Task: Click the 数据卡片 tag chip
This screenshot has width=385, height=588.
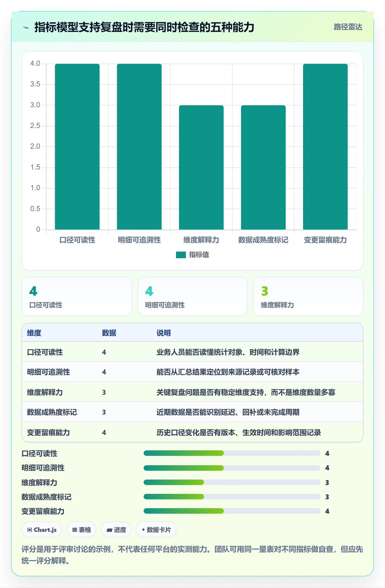Action: pos(156,529)
